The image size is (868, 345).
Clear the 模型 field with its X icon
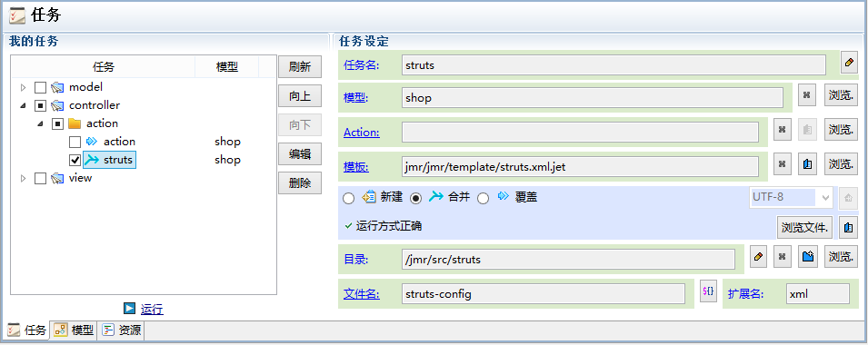806,95
